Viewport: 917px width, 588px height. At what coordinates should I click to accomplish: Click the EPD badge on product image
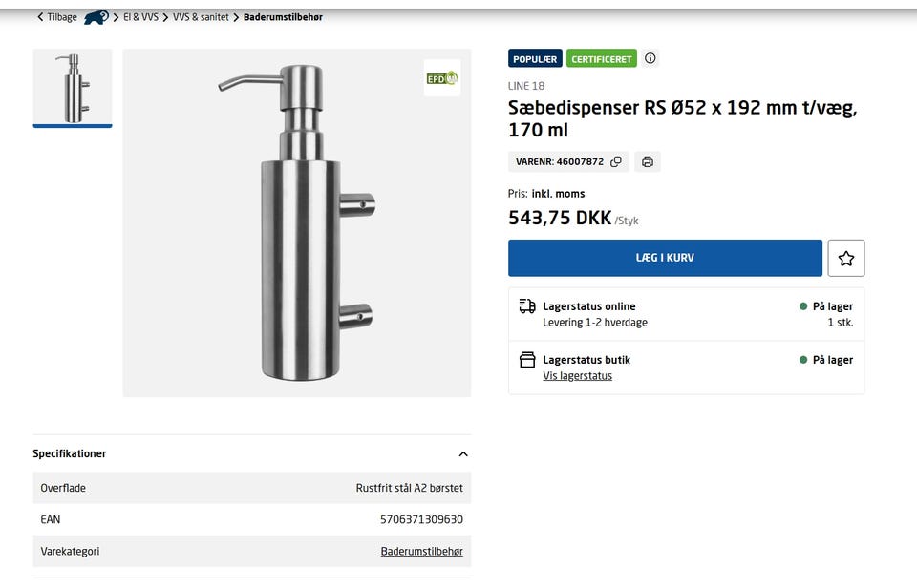[442, 77]
